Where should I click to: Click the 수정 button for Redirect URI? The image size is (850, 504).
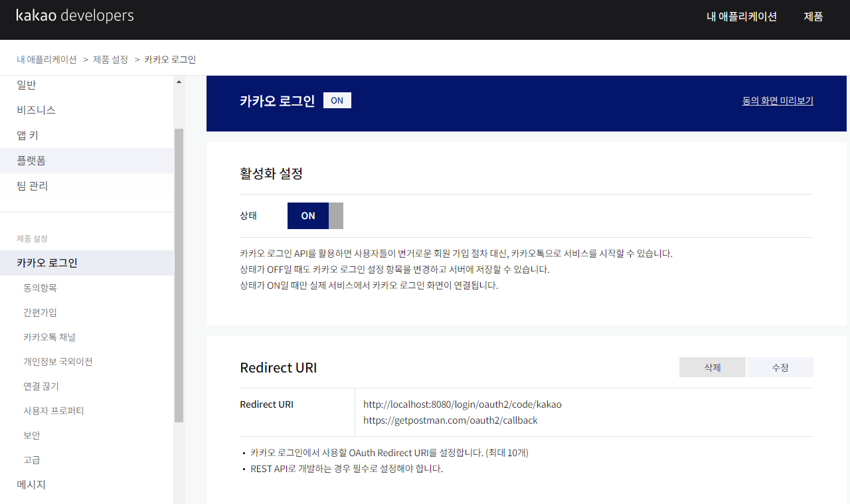[x=780, y=367]
